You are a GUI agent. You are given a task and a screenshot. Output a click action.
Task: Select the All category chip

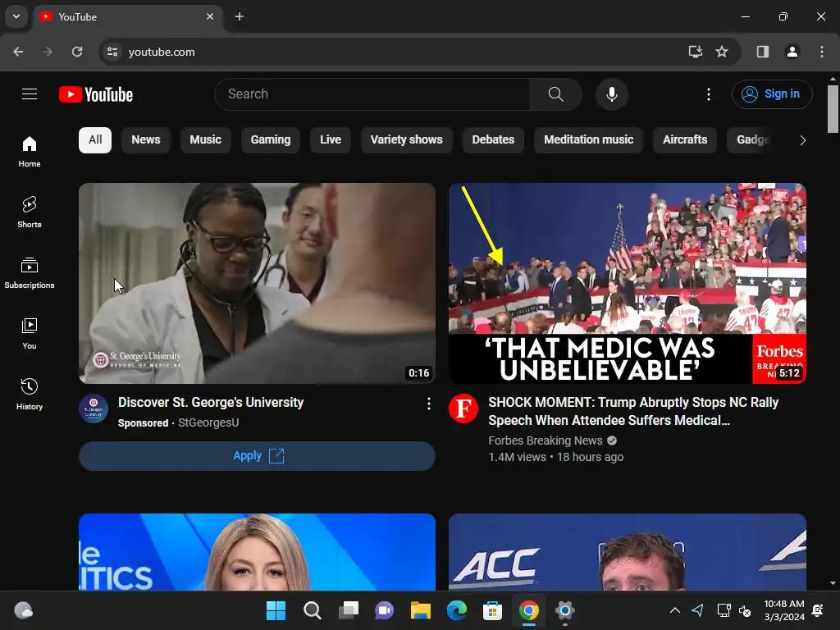pyautogui.click(x=95, y=139)
